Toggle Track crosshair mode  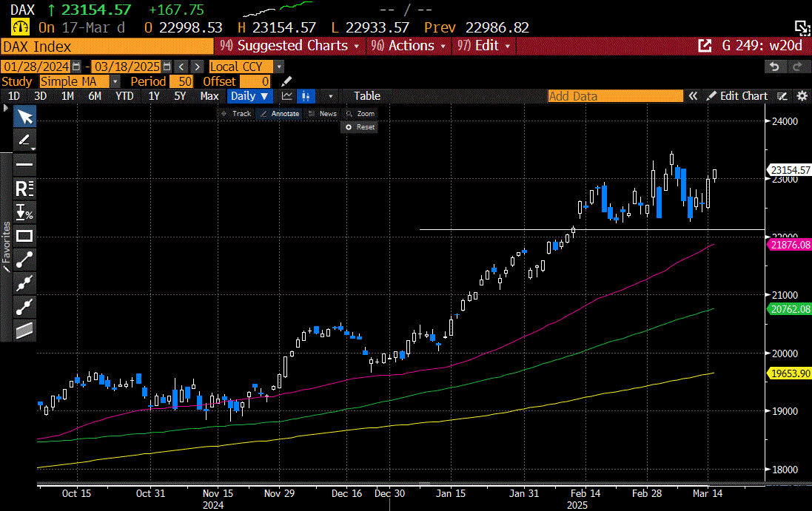click(x=236, y=114)
